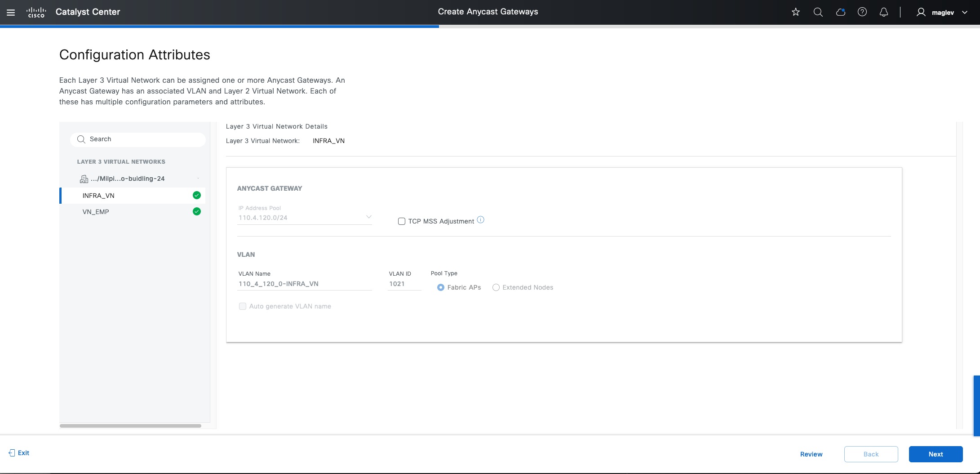
Task: Click the building site icon next to Milpi...o-buidling-24
Action: pyautogui.click(x=84, y=179)
